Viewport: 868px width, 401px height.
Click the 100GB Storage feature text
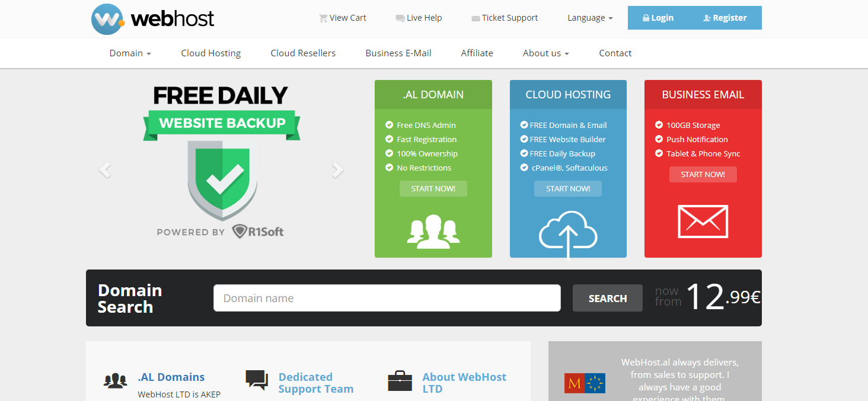point(693,125)
